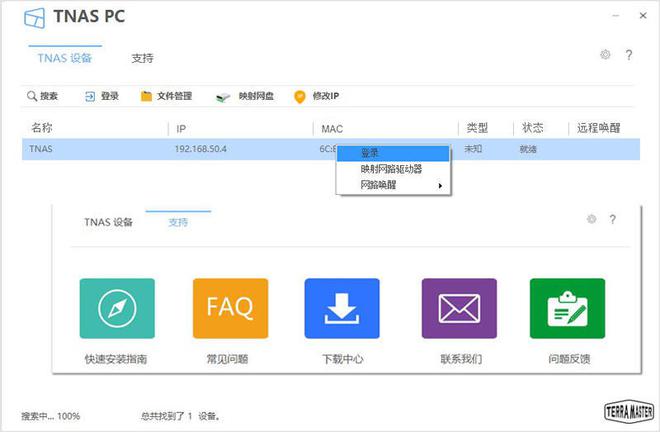The width and height of the screenshot is (660, 432).
Task: Choose 映射网络驱动器 in context menu
Action: pyautogui.click(x=393, y=169)
